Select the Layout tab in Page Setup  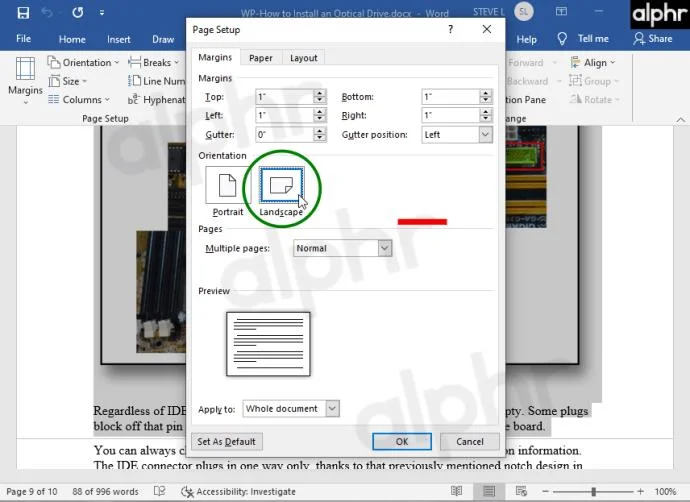click(304, 58)
